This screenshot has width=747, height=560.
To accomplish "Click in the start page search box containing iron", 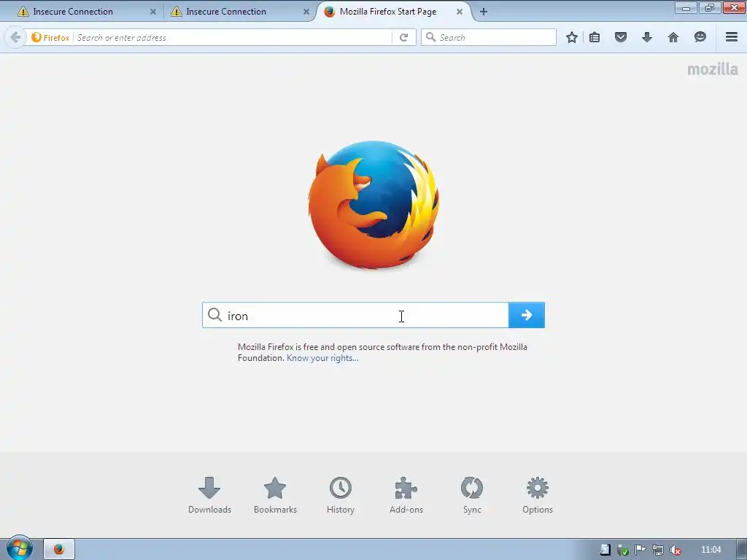I will [355, 315].
